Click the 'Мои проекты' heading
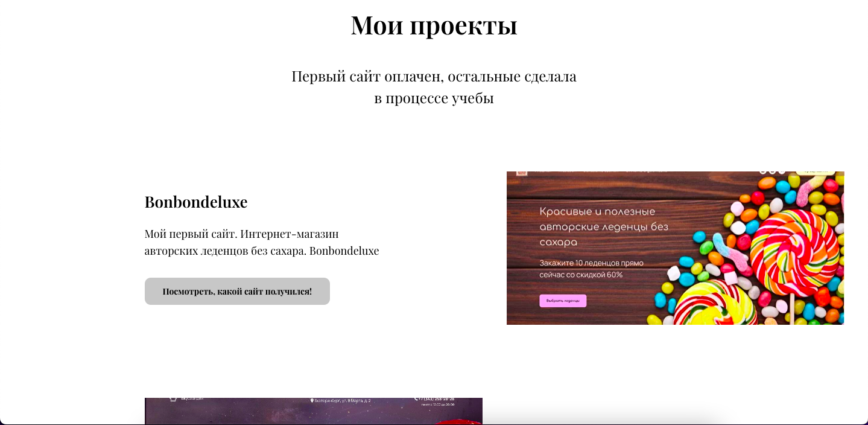 pyautogui.click(x=434, y=25)
